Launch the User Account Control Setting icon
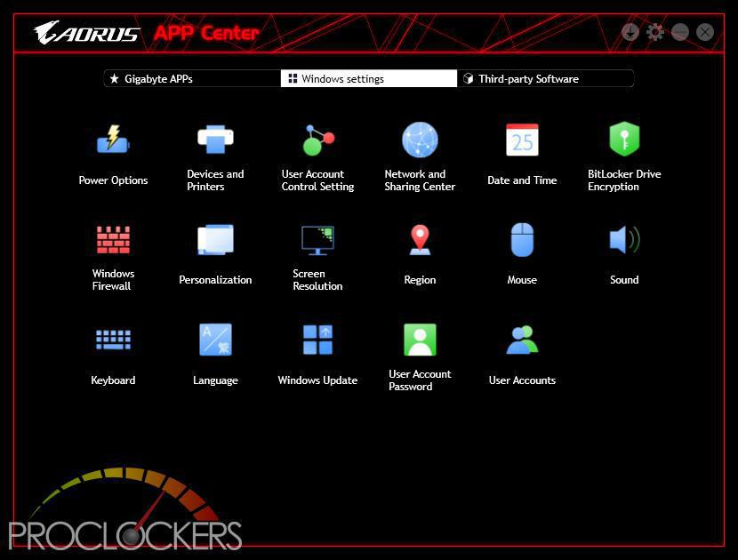 pyautogui.click(x=318, y=140)
